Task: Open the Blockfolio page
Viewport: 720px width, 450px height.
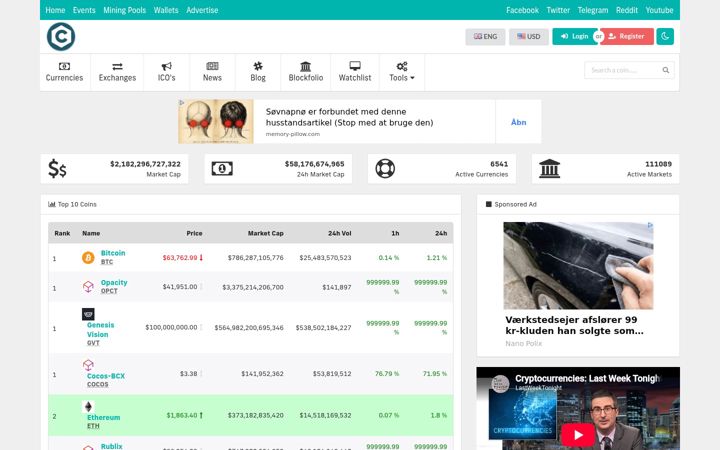Action: 306,72
